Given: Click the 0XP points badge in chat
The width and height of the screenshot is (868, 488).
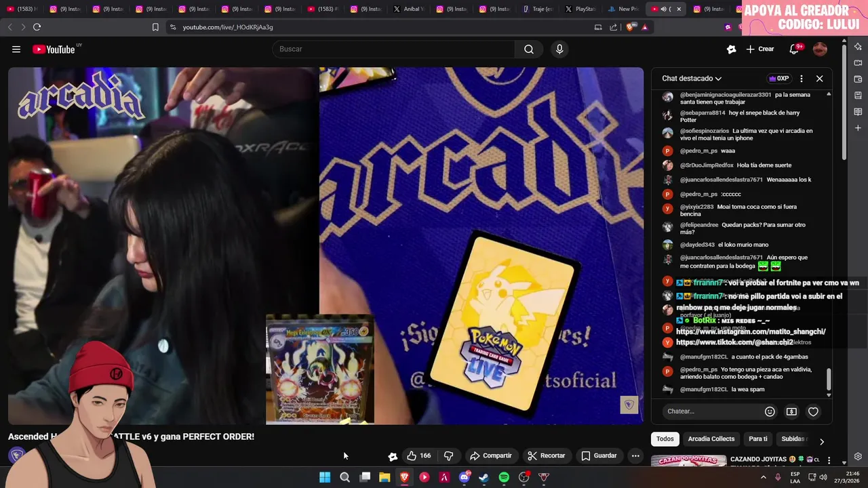Looking at the screenshot, I should 778,79.
